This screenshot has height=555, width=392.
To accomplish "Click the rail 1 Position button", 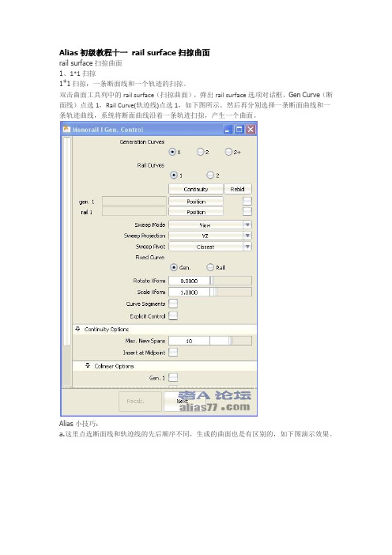I will click(196, 212).
